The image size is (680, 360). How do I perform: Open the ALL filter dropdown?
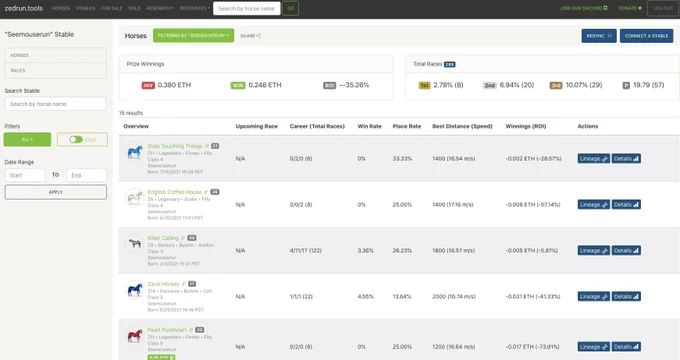pos(27,140)
